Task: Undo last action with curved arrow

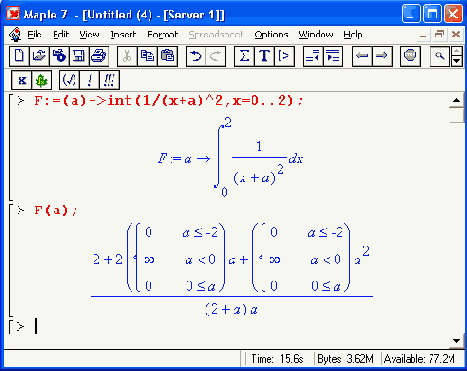Action: point(196,56)
